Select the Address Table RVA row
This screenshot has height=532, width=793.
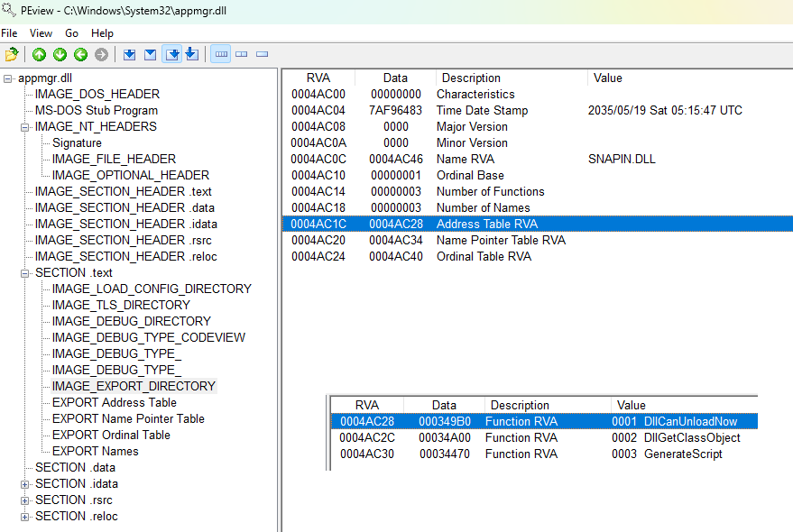tap(538, 224)
